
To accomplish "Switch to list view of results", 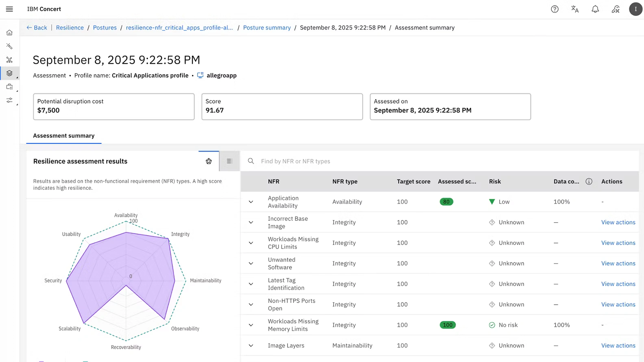I will click(229, 161).
